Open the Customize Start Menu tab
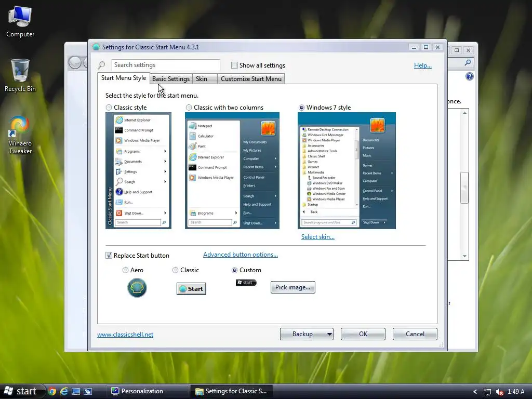Screen dimensions: 532x399 251,79
